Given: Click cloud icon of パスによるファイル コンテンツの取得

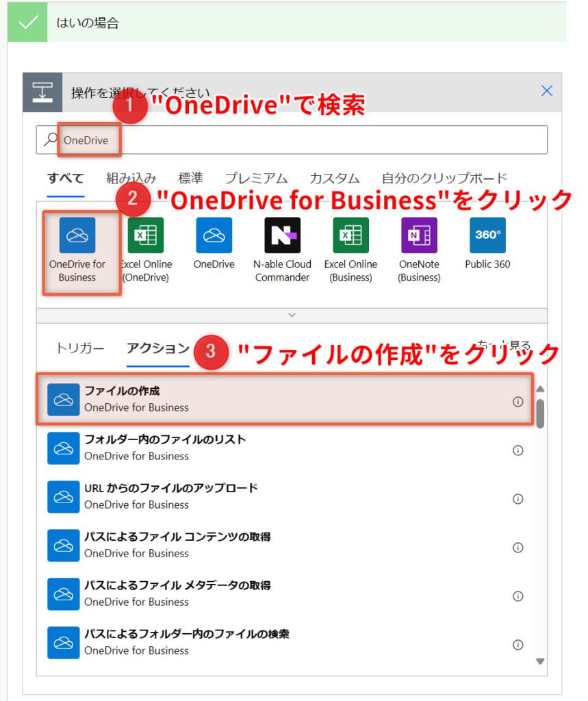Looking at the screenshot, I should click(64, 546).
